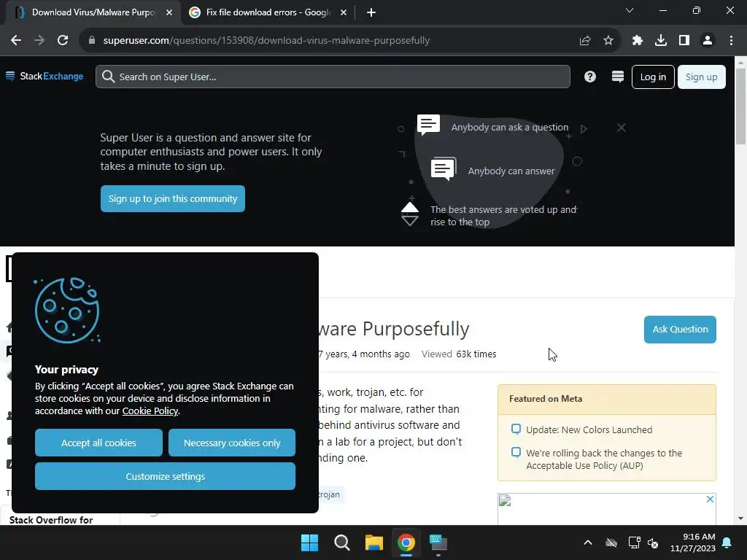The image size is (747, 560).
Task: Close the Fix file download errors tab
Action: tap(344, 12)
